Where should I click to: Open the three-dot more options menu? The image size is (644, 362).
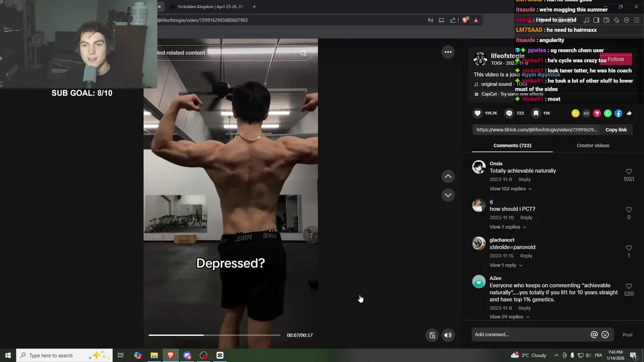(448, 52)
